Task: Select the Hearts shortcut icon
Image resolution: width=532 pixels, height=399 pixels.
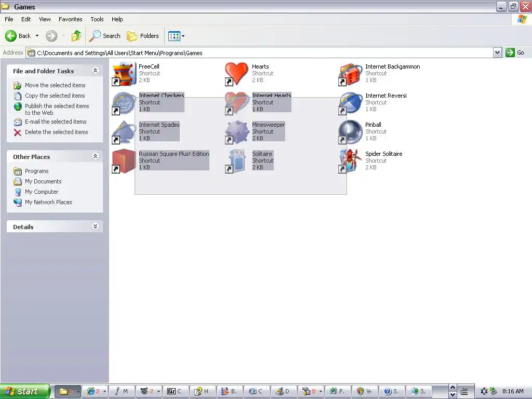Action: (x=236, y=74)
